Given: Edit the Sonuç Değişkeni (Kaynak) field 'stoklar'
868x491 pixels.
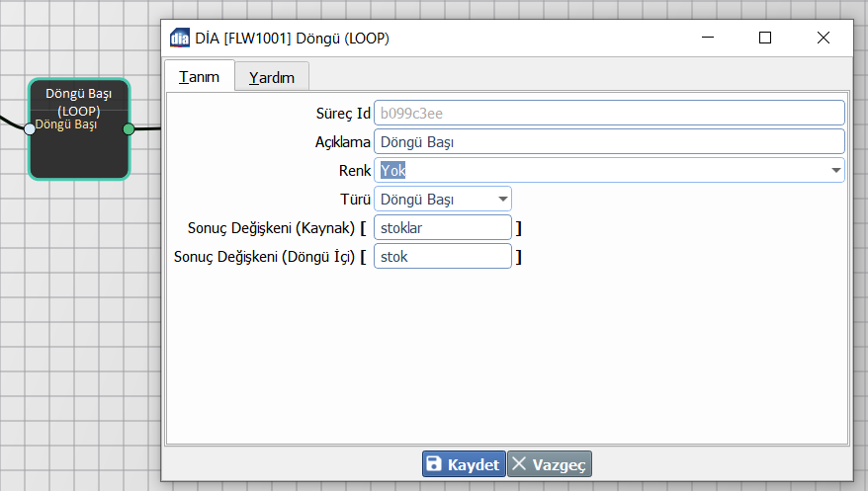Looking at the screenshot, I should tap(442, 228).
